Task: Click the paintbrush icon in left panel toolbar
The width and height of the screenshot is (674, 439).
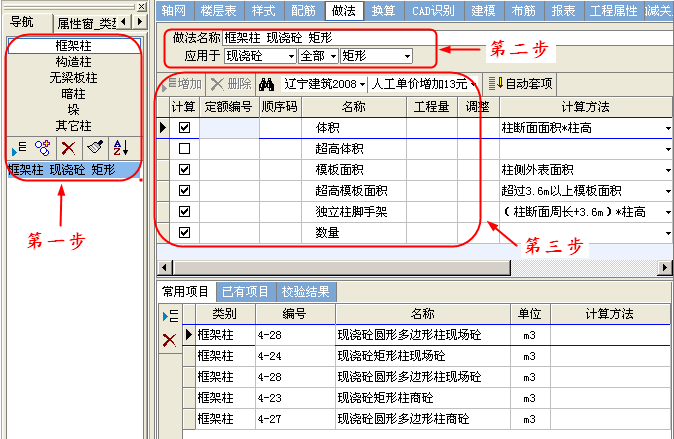Action: (x=94, y=146)
